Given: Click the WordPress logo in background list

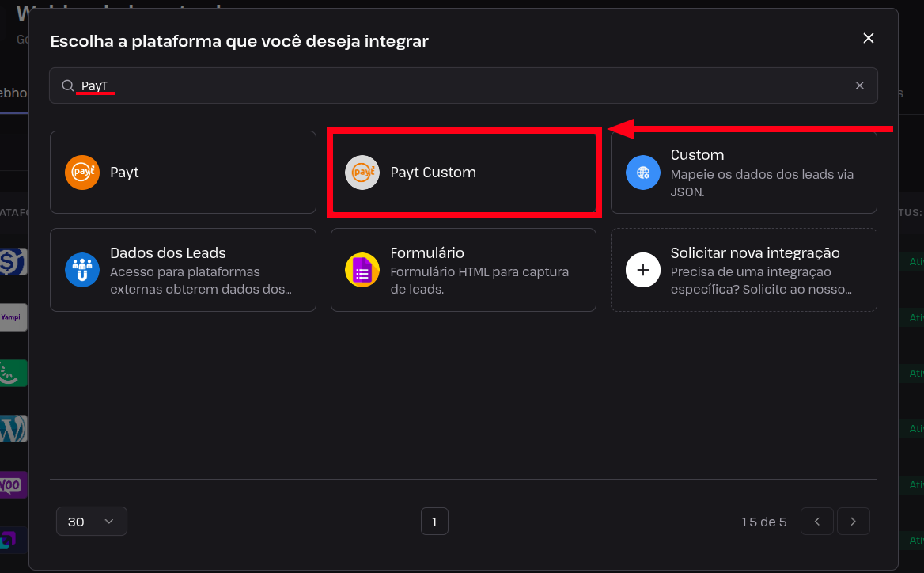Looking at the screenshot, I should 13,429.
